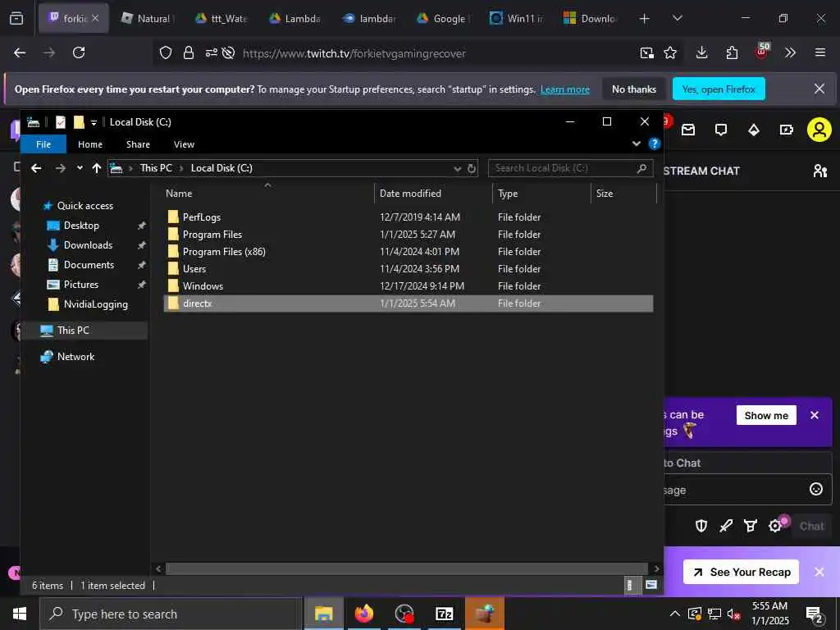Click the Twitch Chat send button
Screen dimensions: 840x630
(x=811, y=526)
